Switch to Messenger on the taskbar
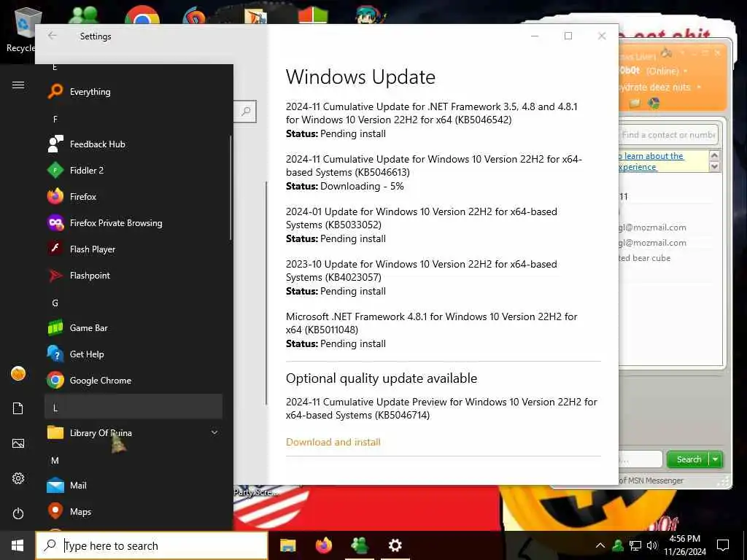 point(359,545)
